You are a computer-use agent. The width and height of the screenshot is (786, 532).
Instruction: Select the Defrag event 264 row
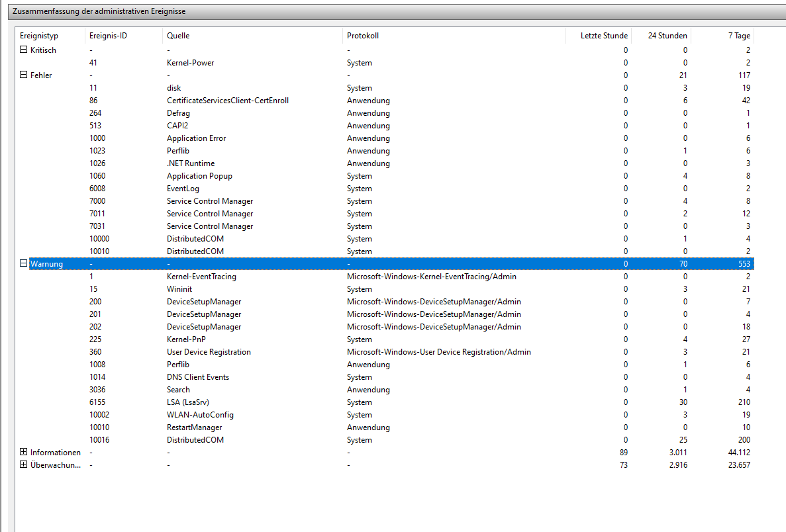pyautogui.click(x=385, y=112)
